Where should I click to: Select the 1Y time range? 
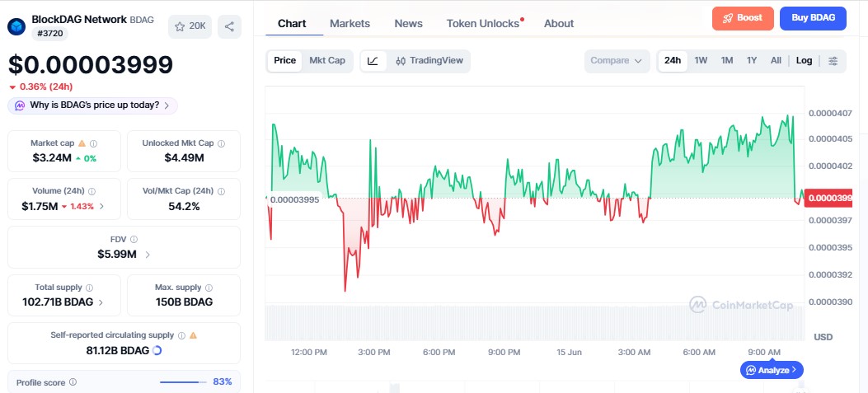click(751, 61)
